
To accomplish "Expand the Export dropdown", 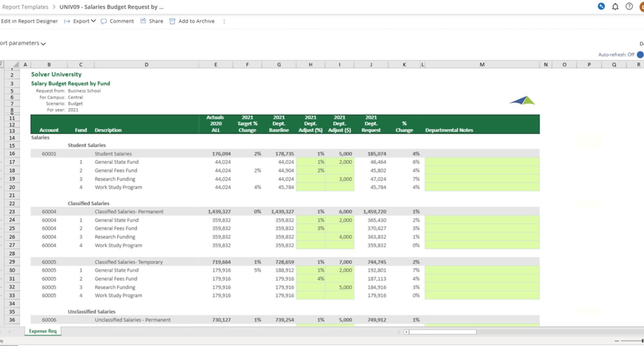I will [x=84, y=21].
